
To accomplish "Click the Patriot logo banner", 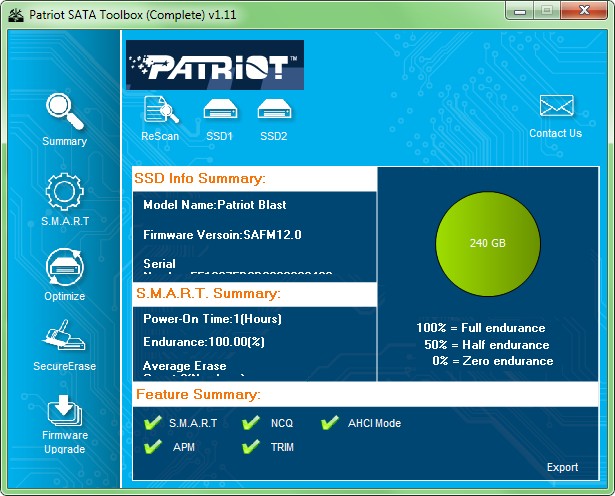I will coord(215,65).
